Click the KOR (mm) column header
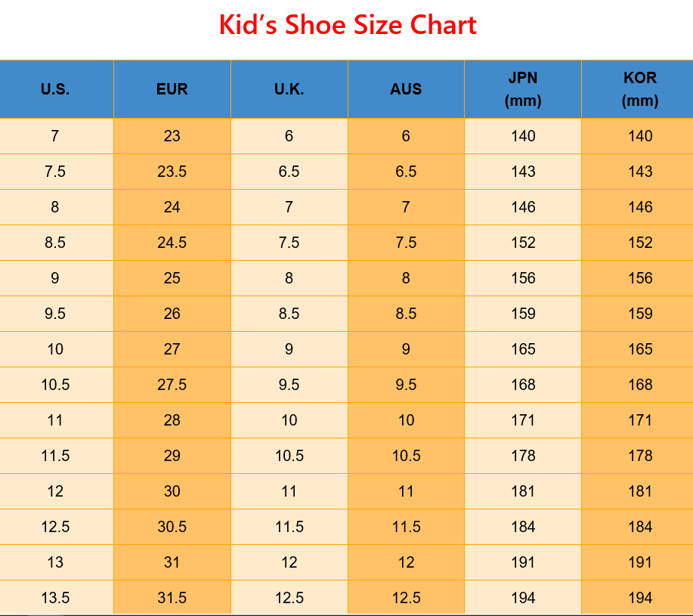Viewport: 693px width, 616px height. pos(639,89)
